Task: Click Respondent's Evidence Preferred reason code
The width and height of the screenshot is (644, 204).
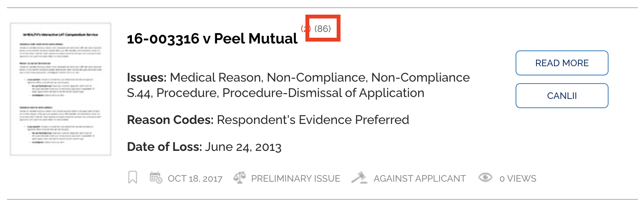Action: click(x=313, y=120)
